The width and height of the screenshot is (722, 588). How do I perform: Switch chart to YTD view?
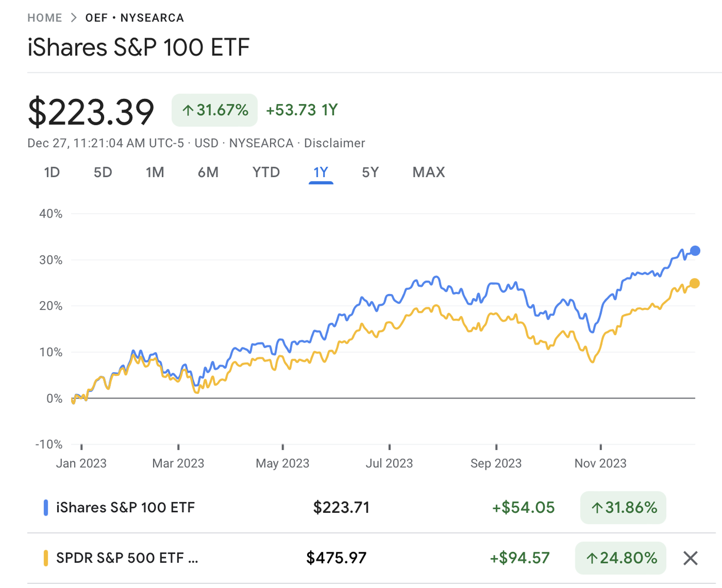pos(266,172)
